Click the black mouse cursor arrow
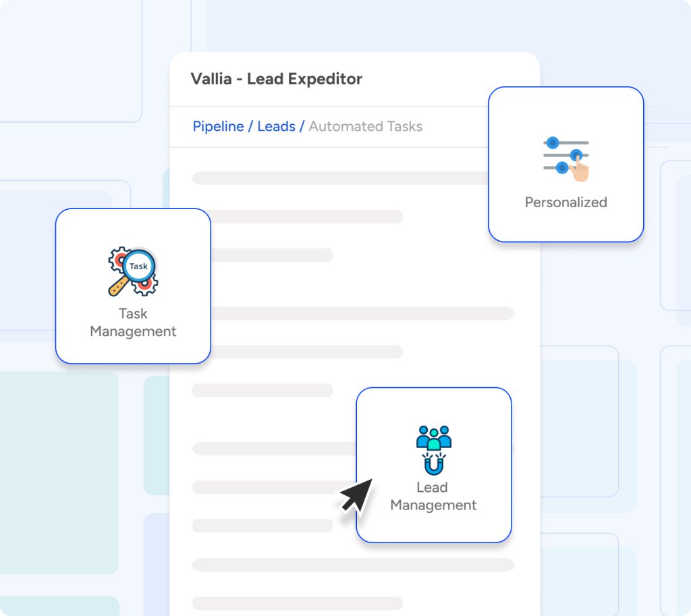This screenshot has height=616, width=691. click(x=356, y=497)
